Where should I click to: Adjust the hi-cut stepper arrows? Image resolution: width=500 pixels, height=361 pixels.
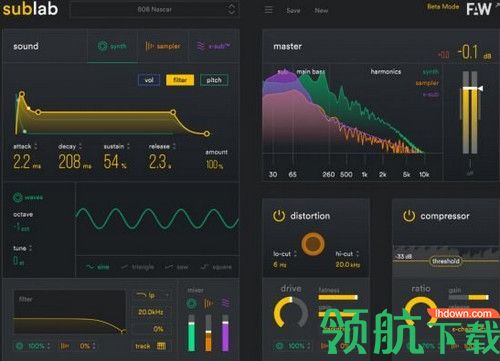click(x=357, y=254)
